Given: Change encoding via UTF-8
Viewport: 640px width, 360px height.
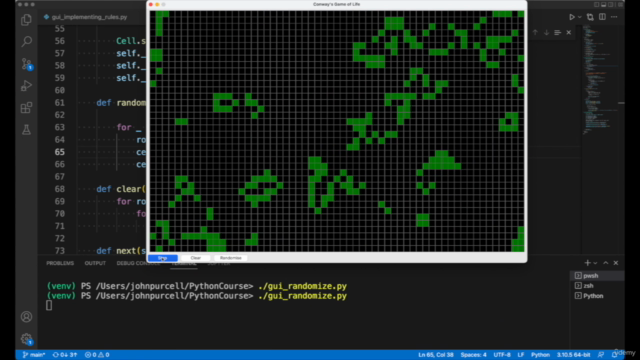Looking at the screenshot, I should click(502, 355).
